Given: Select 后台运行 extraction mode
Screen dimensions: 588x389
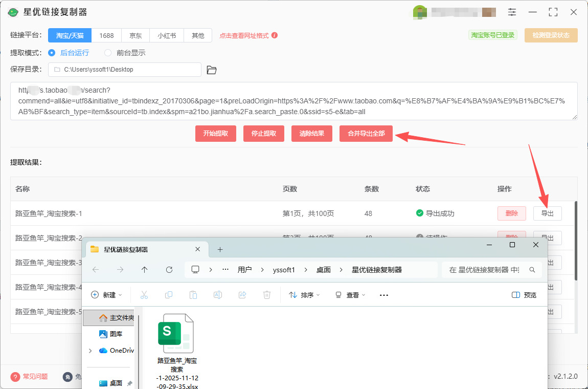Looking at the screenshot, I should [69, 53].
